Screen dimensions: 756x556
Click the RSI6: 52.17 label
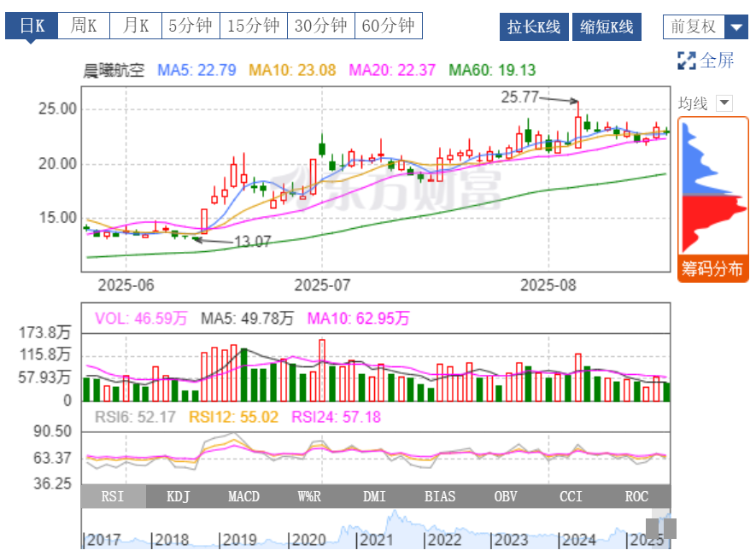[135, 417]
